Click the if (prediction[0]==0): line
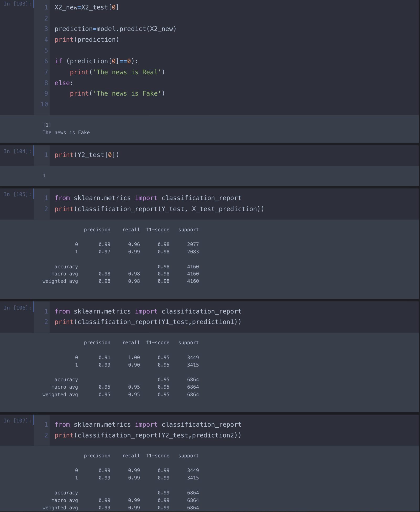Viewport: 420px width, 512px height. point(96,61)
